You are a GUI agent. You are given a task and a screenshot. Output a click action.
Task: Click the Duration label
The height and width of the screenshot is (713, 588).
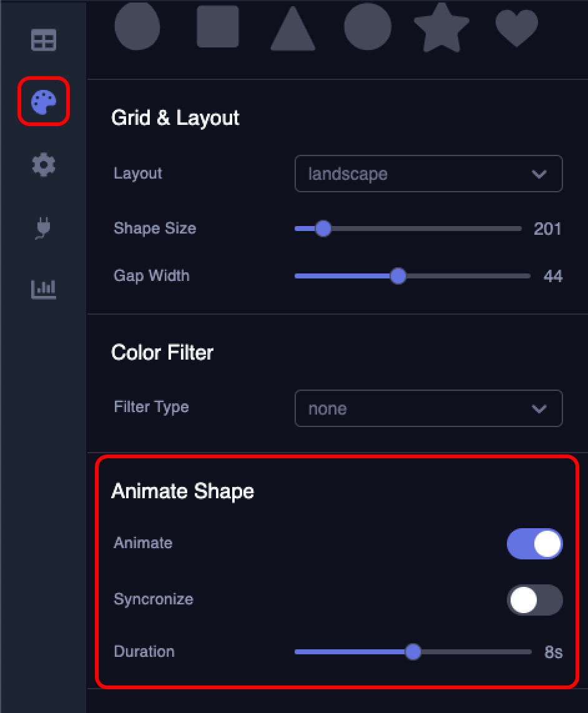pos(144,651)
